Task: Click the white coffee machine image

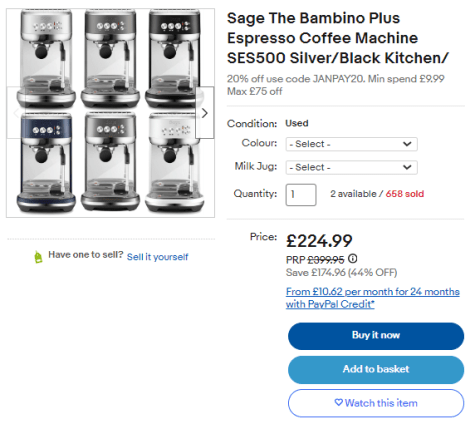Action: (x=175, y=163)
